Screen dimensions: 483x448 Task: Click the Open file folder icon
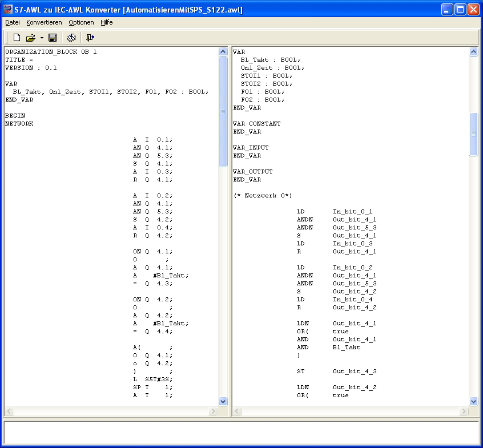(30, 38)
